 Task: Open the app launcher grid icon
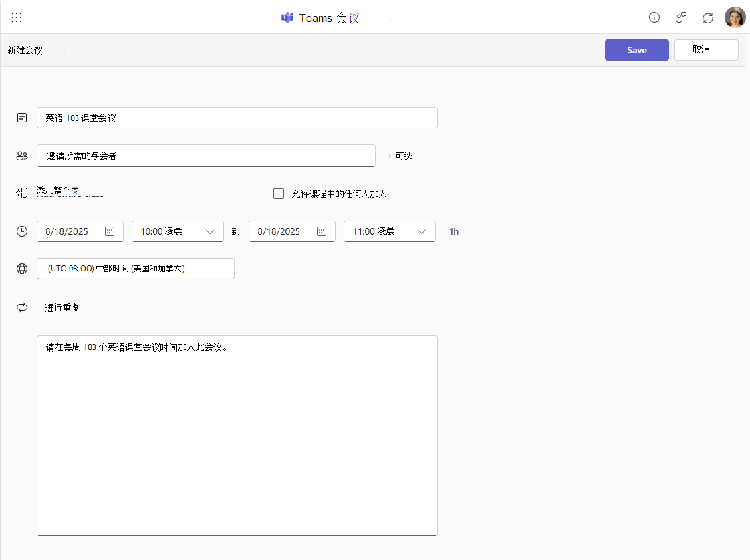tap(17, 17)
